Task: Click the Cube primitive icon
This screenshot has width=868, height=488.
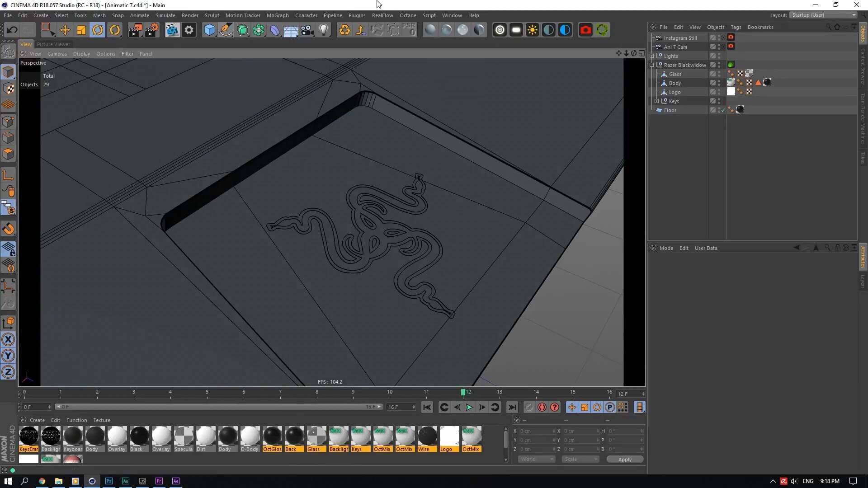Action: point(209,30)
